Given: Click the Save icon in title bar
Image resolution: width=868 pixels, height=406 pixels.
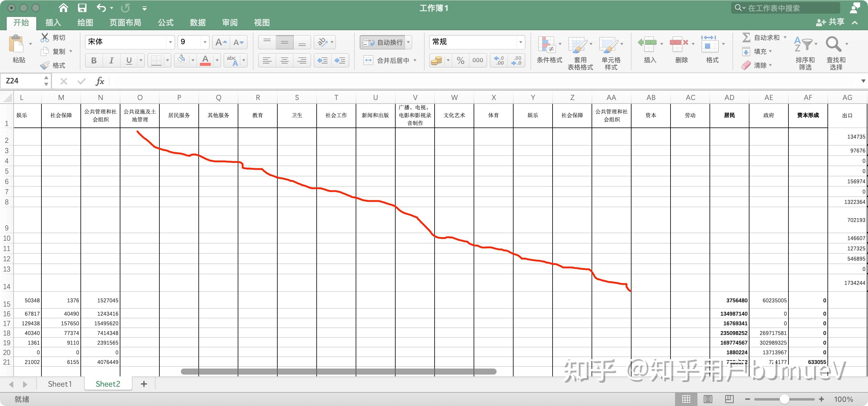Looking at the screenshot, I should pos(82,8).
